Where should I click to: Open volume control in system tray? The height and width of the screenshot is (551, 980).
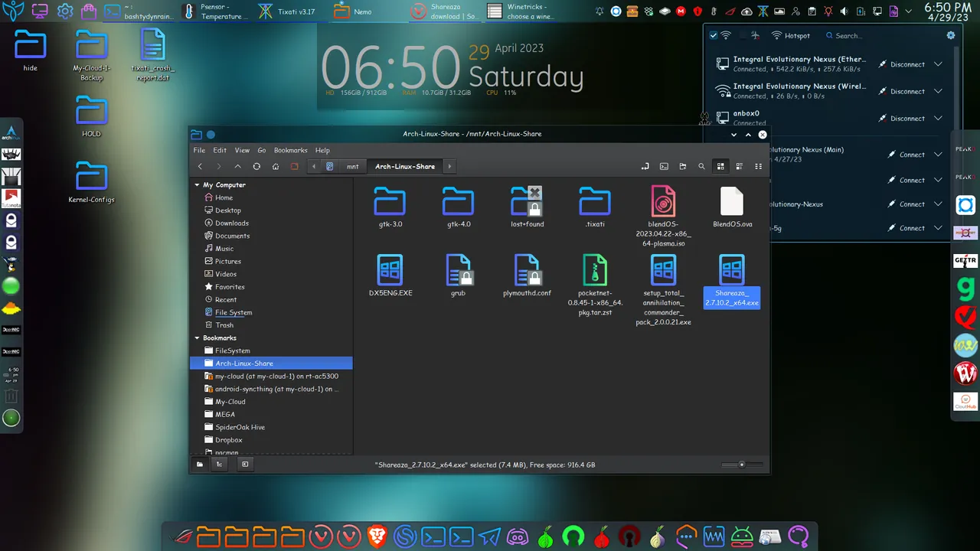coord(844,11)
